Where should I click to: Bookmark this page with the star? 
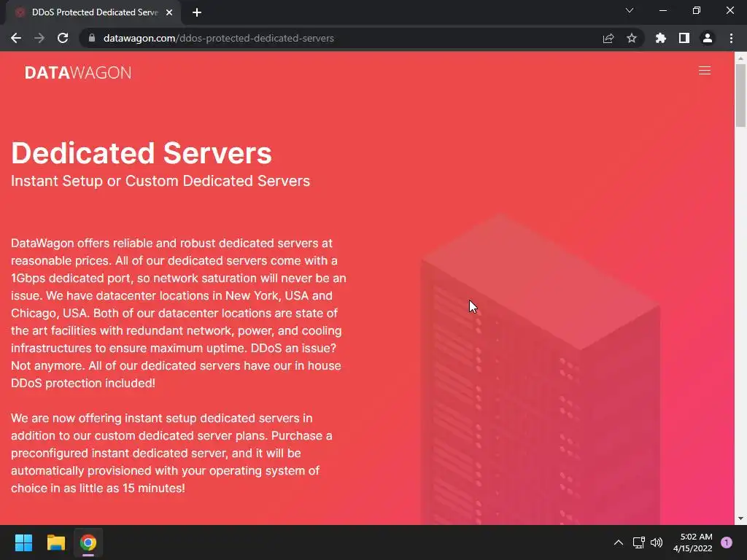(632, 38)
